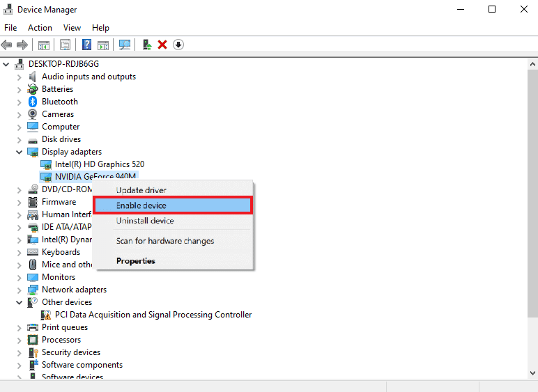538x392 pixels.
Task: Click the PCI Data Acquisition warning icon
Action: tap(45, 315)
